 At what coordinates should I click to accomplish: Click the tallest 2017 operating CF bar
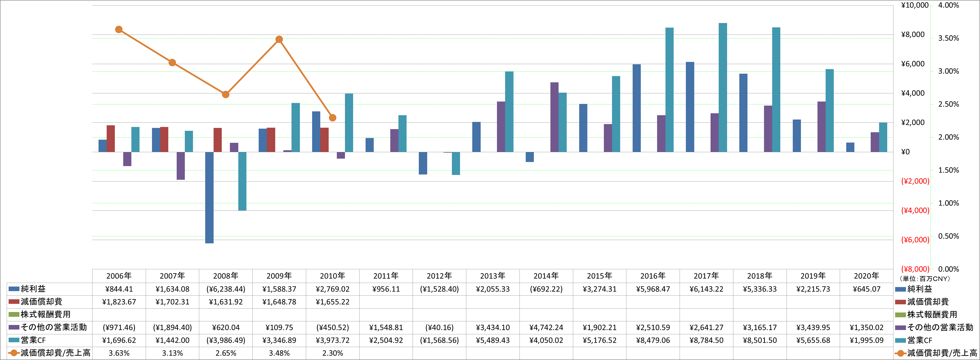pos(723,88)
